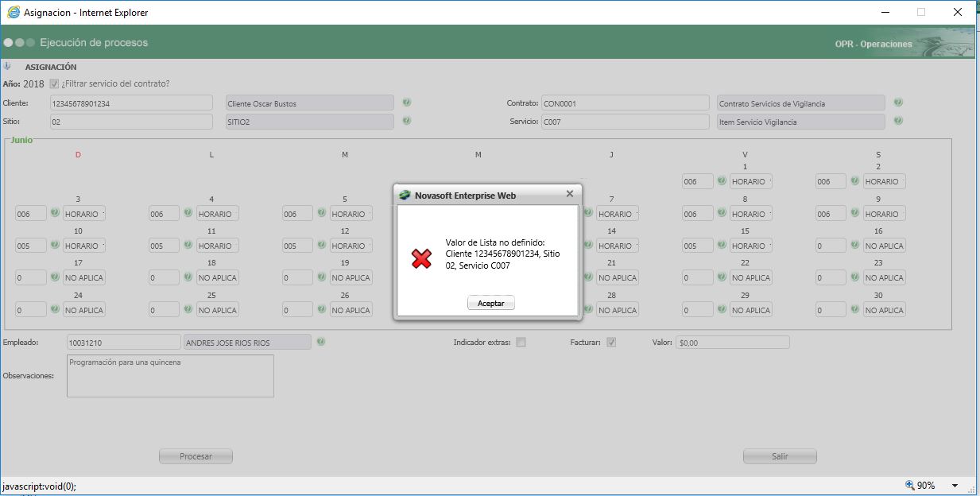Screen dimensions: 980x496
Task: Click the lookup icon for day 30
Action: point(855,309)
